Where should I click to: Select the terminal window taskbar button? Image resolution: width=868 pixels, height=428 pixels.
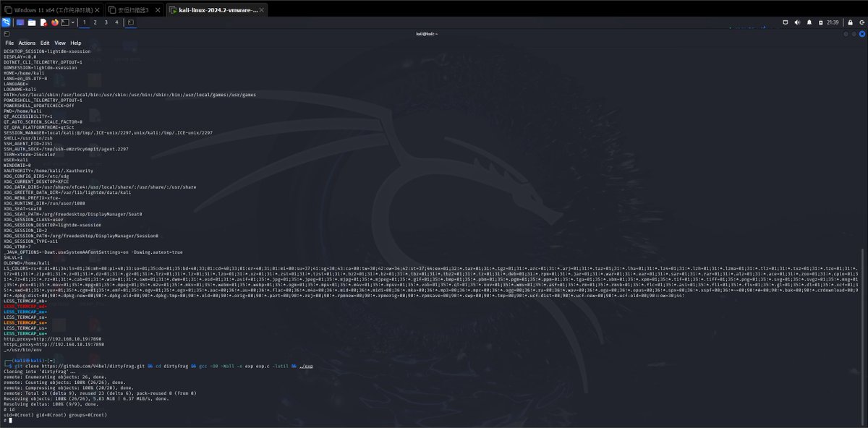[x=131, y=22]
